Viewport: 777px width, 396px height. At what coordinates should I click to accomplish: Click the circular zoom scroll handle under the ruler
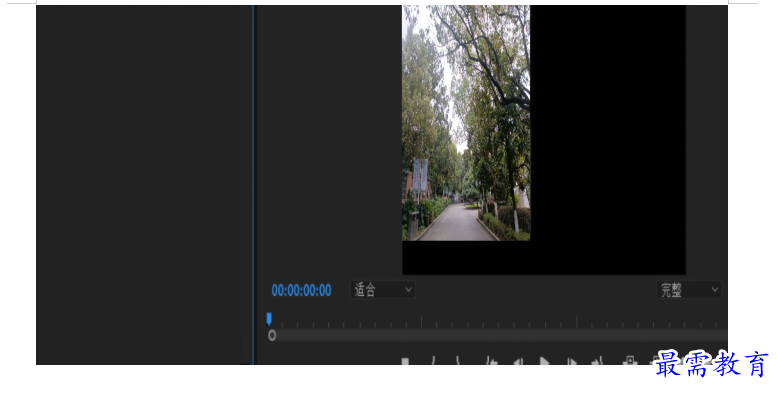[x=272, y=336]
